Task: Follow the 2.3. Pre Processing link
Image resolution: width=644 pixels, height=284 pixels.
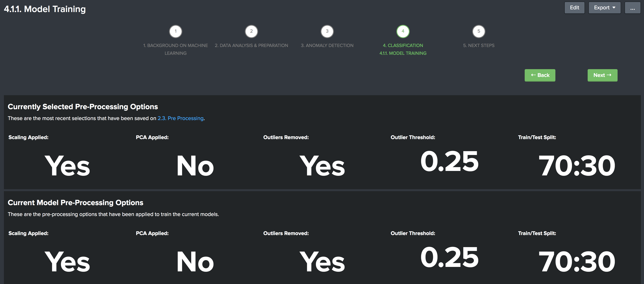Action: click(180, 118)
